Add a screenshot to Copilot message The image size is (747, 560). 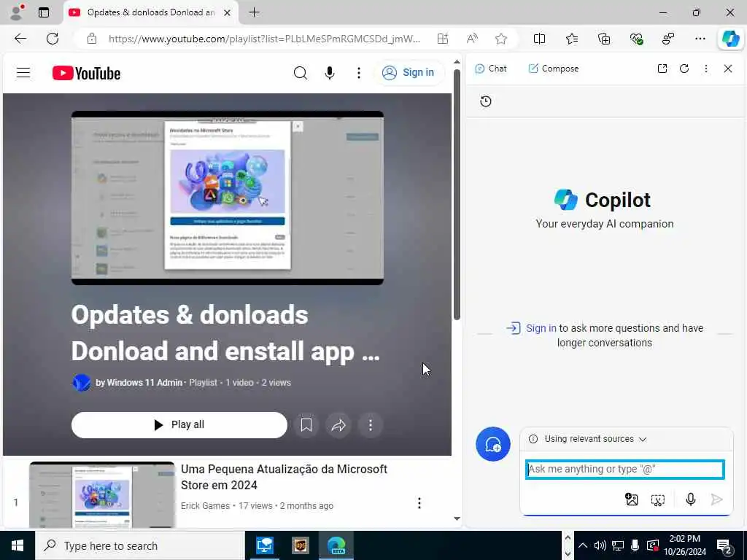click(657, 499)
